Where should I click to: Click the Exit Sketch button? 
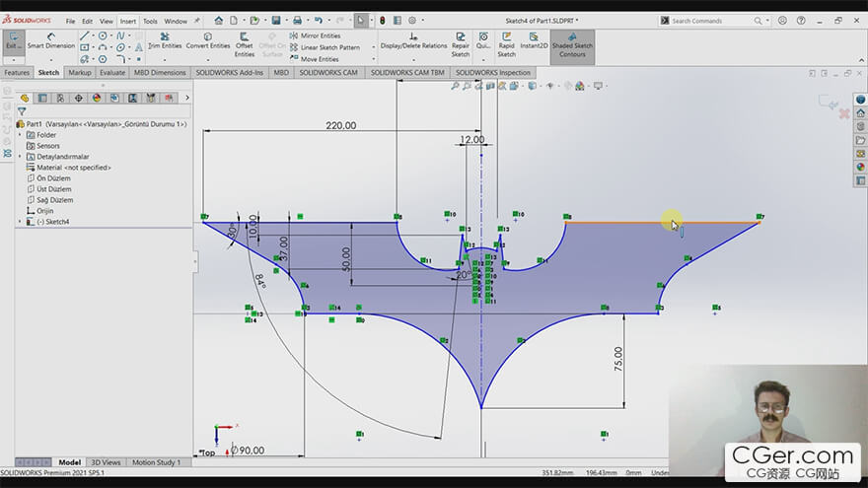click(13, 40)
